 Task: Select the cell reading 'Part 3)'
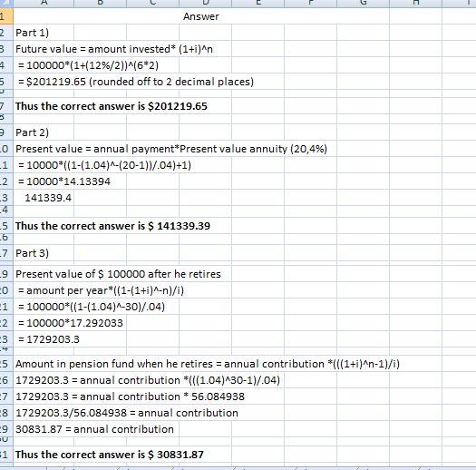tap(32, 253)
